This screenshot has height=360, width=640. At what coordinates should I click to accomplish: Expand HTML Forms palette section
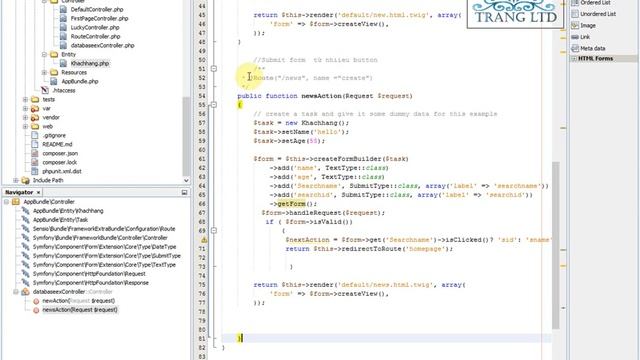pos(574,59)
